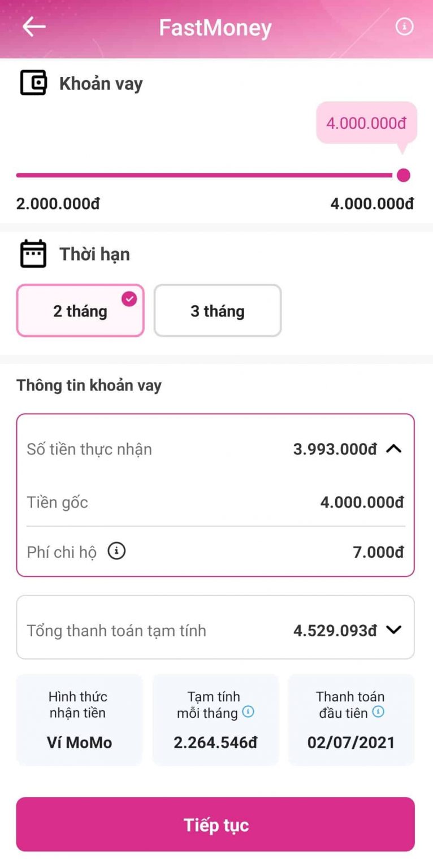Reselect the highlighted 2 tháng duration box

80,311
